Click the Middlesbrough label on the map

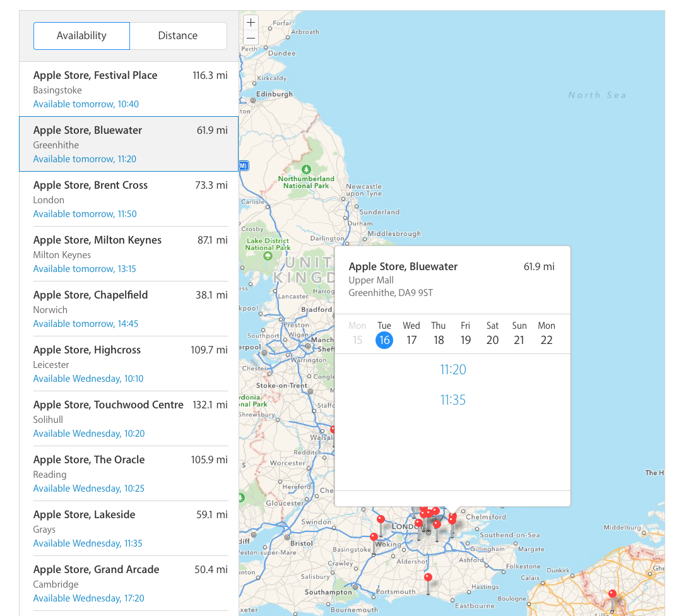pos(394,234)
